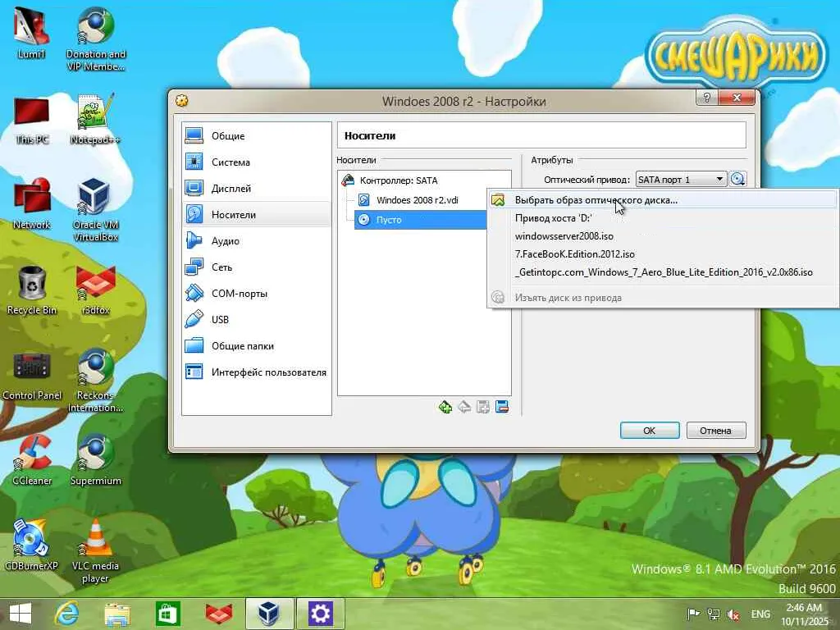The width and height of the screenshot is (840, 630).
Task: Open the Recycle Bin
Action: point(31,290)
